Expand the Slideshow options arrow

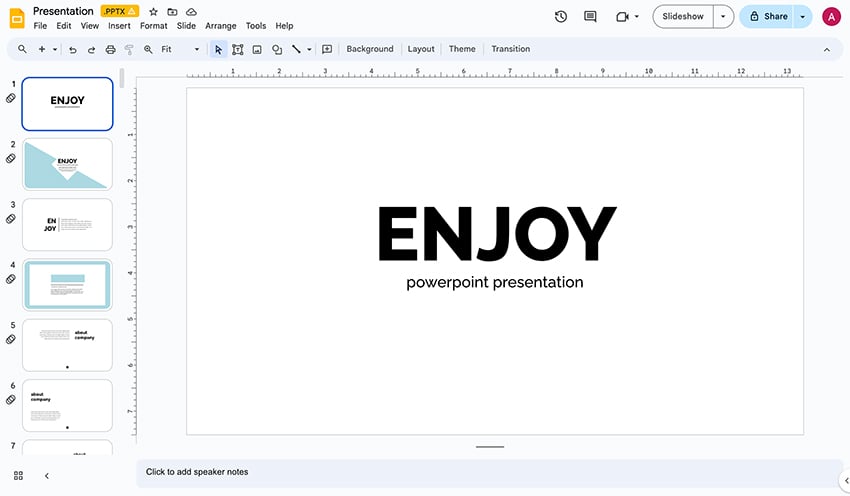(723, 16)
